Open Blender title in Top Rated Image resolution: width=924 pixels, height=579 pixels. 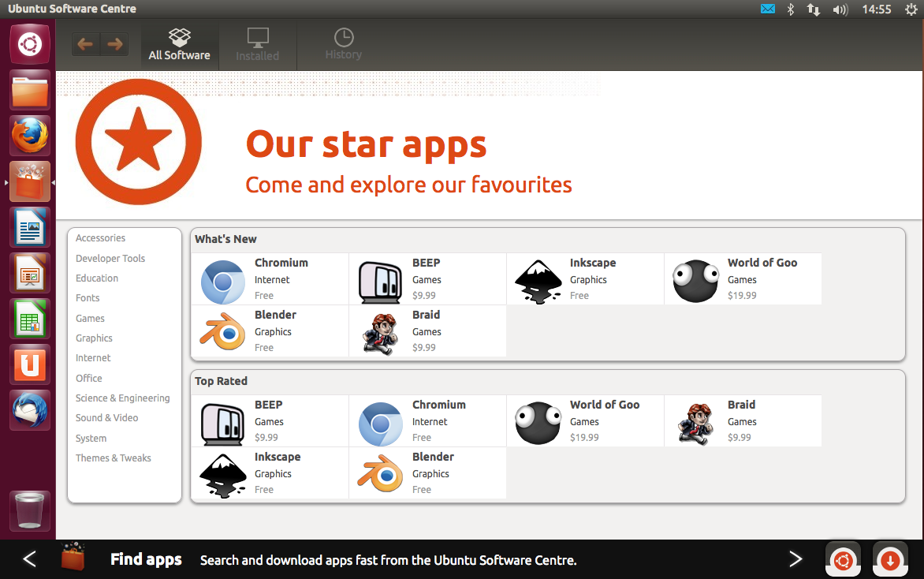point(433,457)
